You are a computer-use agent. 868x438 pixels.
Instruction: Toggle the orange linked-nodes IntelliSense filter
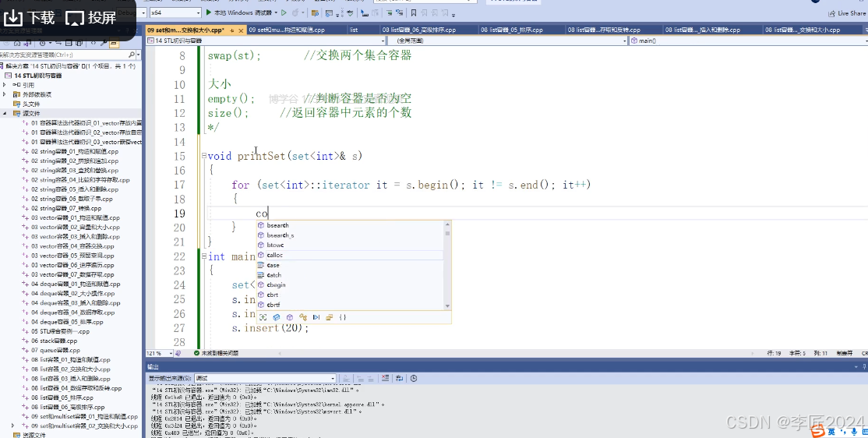pyautogui.click(x=303, y=317)
